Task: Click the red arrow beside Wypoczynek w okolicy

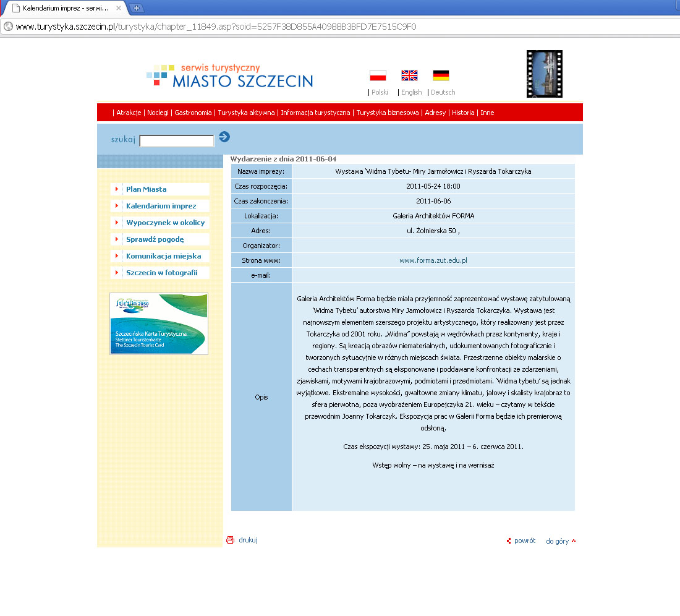Action: click(117, 223)
